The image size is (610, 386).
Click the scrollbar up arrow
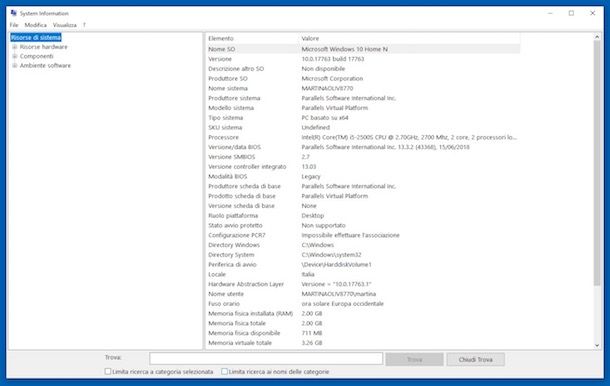(x=597, y=37)
